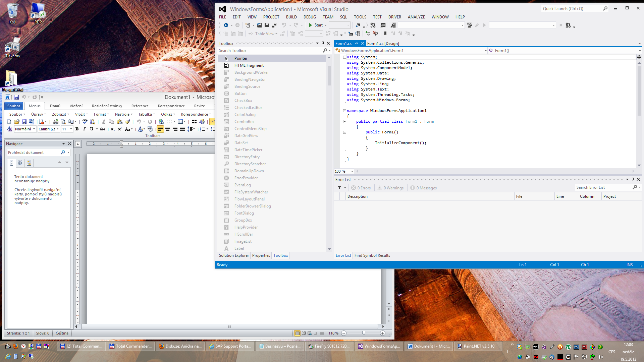Toggle the 0 Warnings filter button
644x362 pixels.
pos(391,188)
